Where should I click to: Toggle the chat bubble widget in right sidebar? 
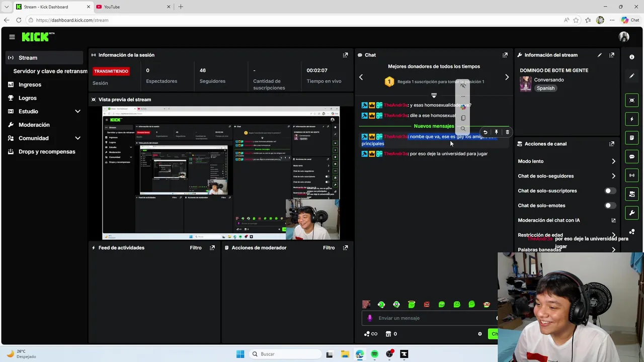click(632, 156)
